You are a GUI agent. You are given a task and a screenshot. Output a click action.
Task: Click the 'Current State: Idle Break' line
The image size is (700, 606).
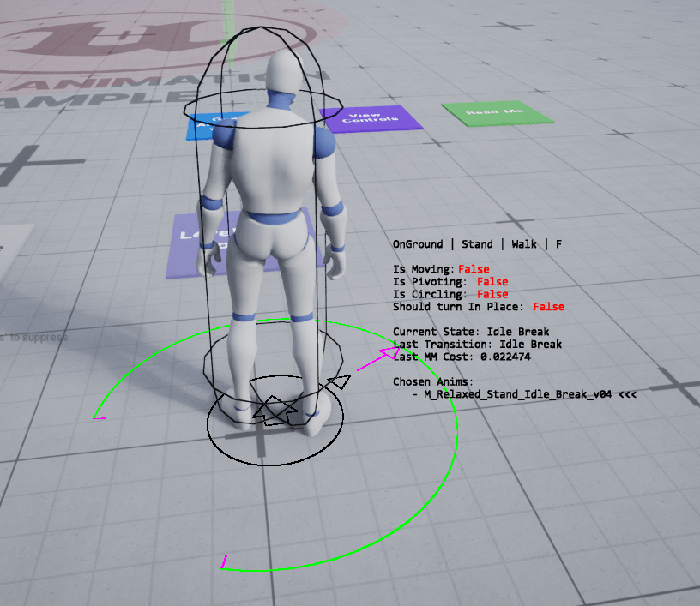(471, 332)
